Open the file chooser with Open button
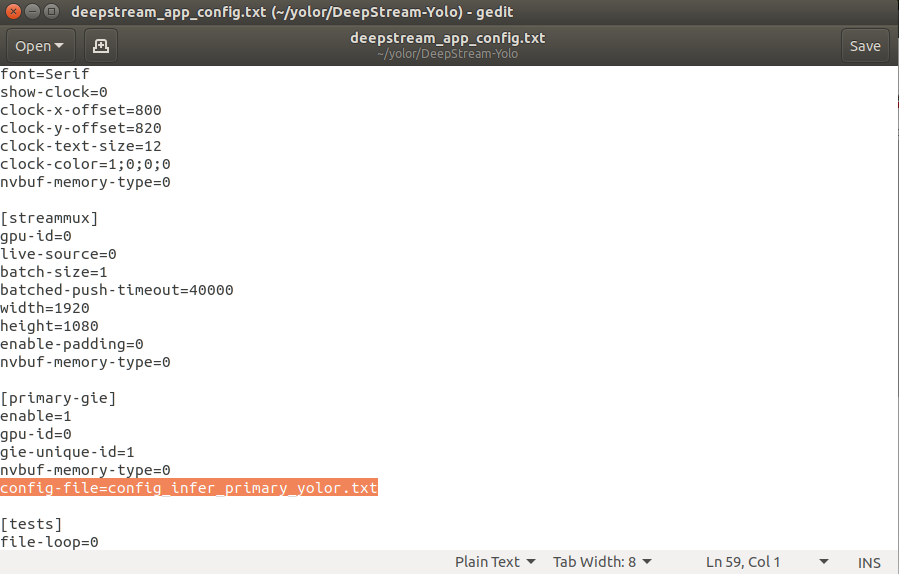The image size is (899, 574). coord(40,46)
